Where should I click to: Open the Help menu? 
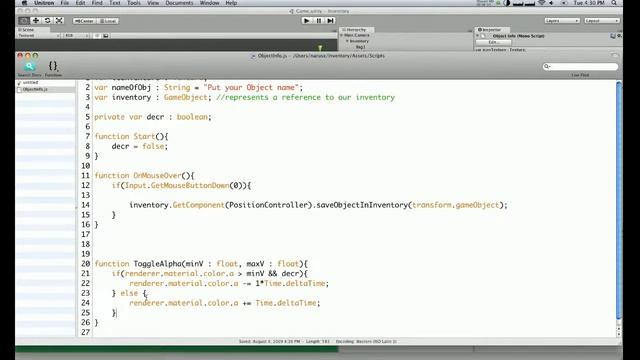tap(231, 3)
